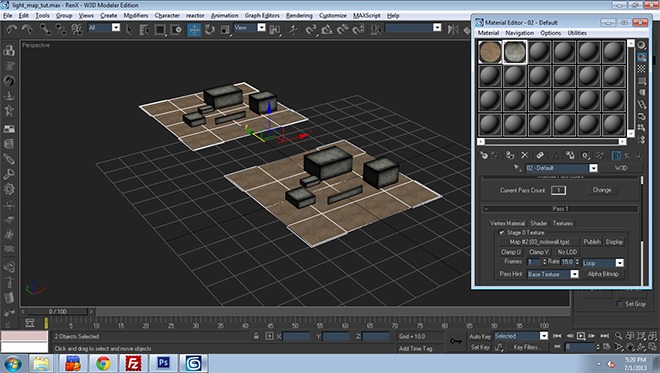This screenshot has height=373, width=660.
Task: Toggle the Stage 0 Texture checkbox
Action: coord(501,232)
